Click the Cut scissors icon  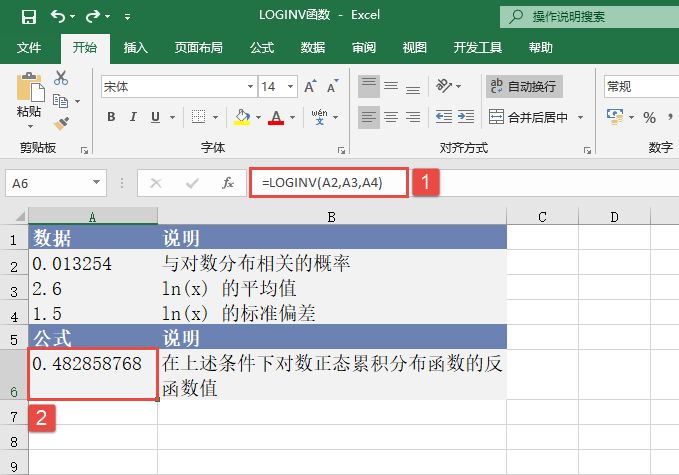coord(62,78)
